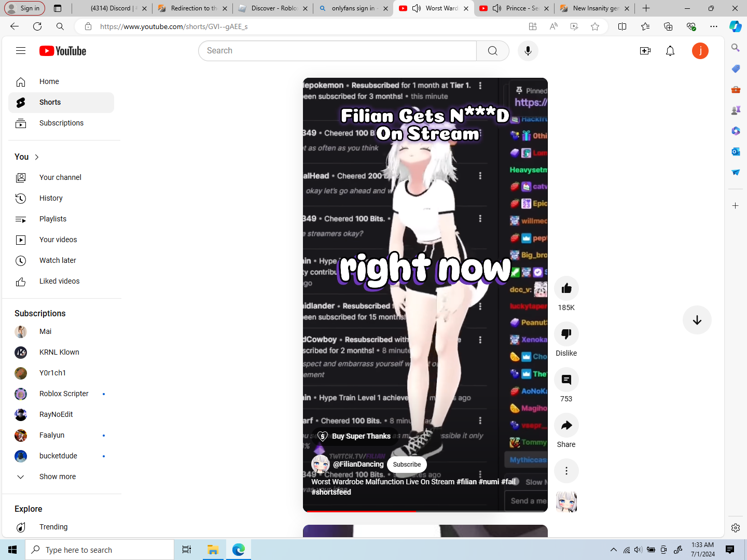The height and width of the screenshot is (560, 747).
Task: Add this page to favorites
Action: coord(595,26)
